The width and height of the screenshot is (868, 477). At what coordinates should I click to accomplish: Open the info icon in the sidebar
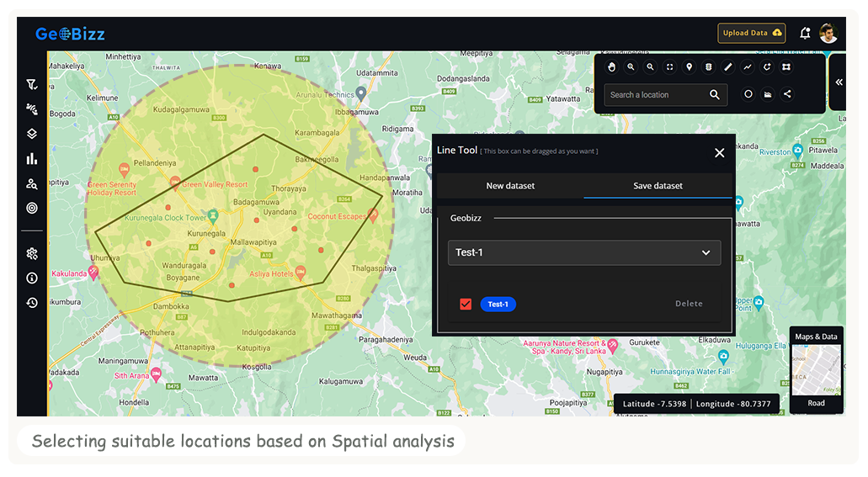[32, 278]
